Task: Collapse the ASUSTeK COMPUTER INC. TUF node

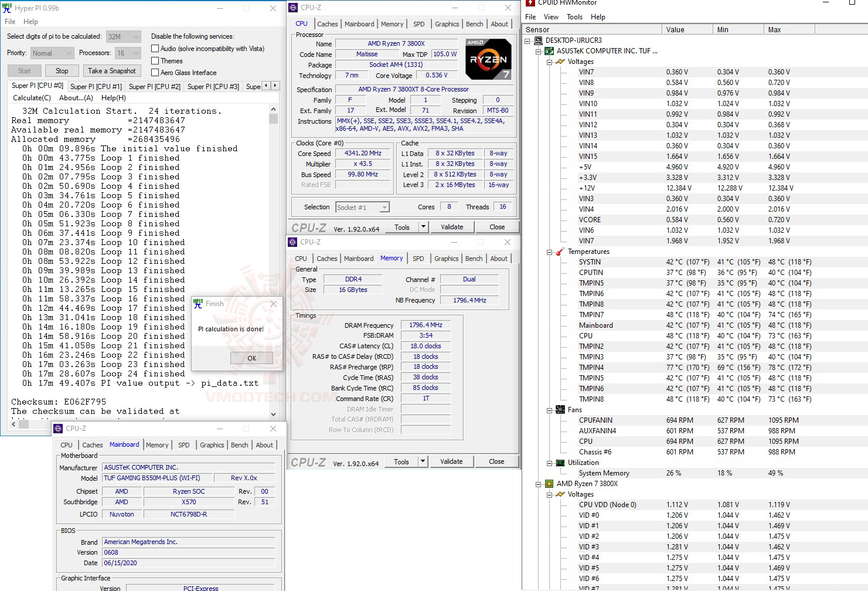Action: click(539, 52)
